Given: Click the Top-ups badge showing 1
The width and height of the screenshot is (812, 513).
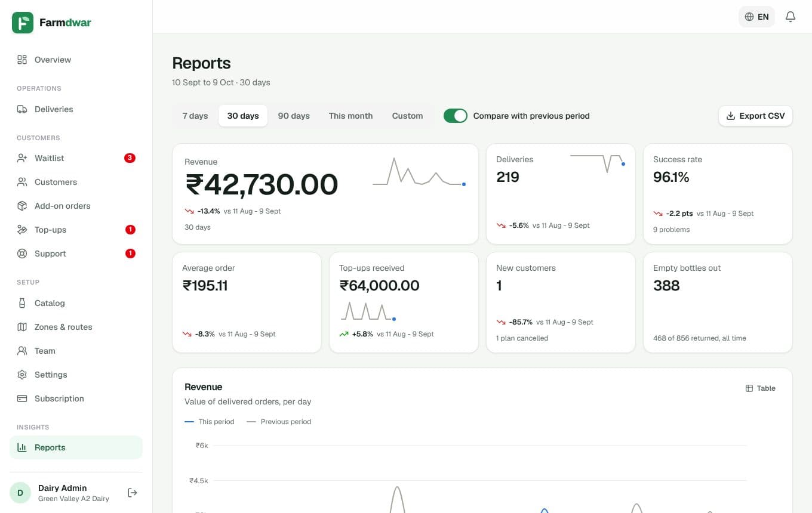Looking at the screenshot, I should click(x=130, y=230).
